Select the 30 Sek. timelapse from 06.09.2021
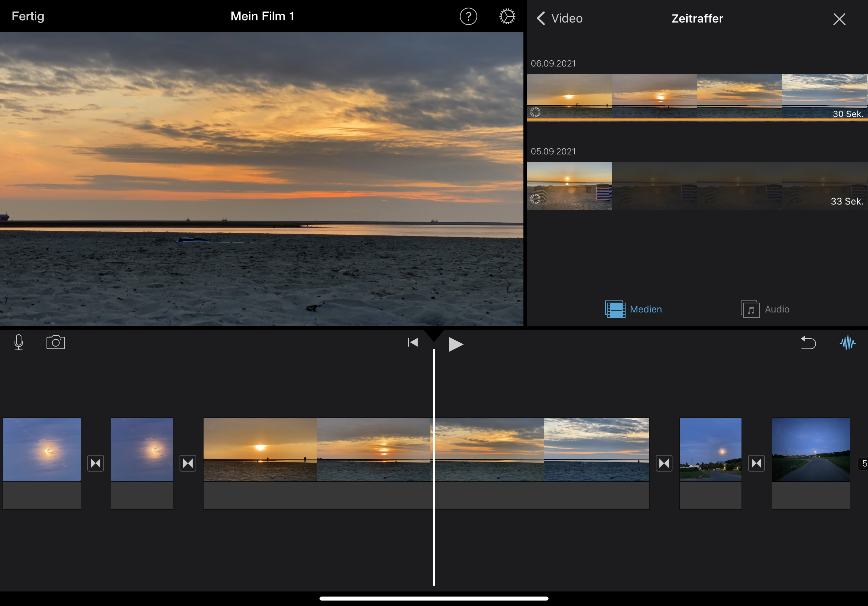The image size is (868, 606). point(697,96)
